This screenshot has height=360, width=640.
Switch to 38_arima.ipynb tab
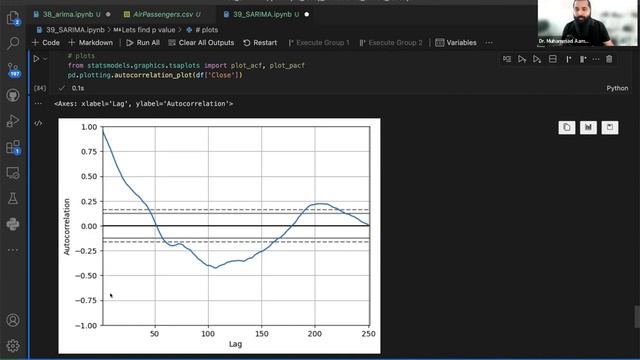coord(71,14)
